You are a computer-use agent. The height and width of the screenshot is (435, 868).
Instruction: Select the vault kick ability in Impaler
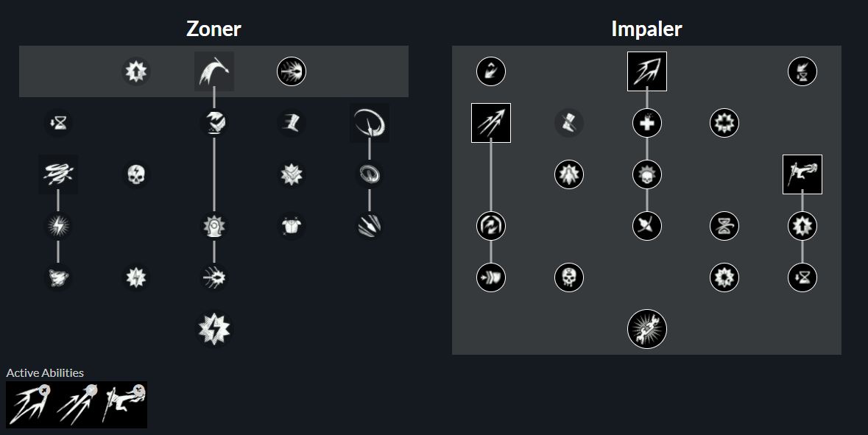(802, 174)
